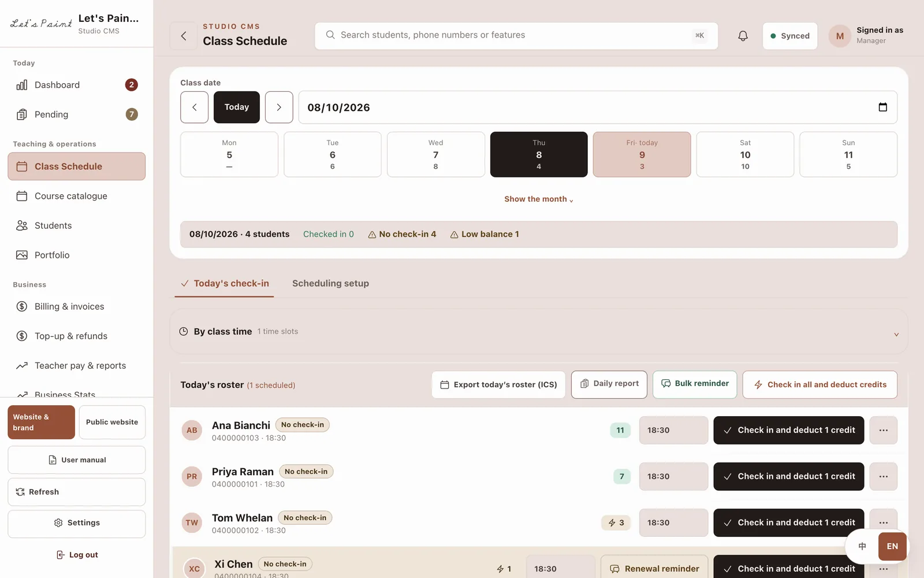Switch language to Chinese
Image resolution: width=924 pixels, height=578 pixels.
pos(862,546)
